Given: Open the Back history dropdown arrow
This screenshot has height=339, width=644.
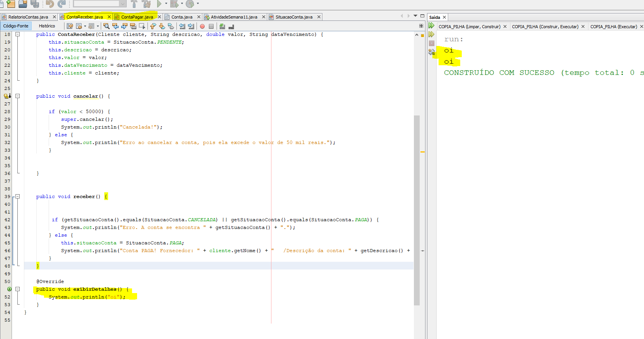Looking at the screenshot, I should (x=85, y=26).
